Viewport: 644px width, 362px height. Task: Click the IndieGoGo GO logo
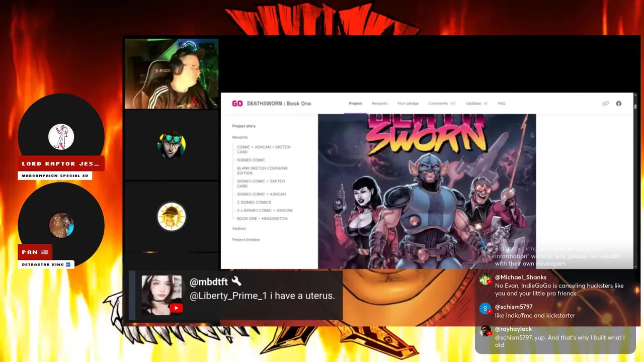[x=237, y=104]
